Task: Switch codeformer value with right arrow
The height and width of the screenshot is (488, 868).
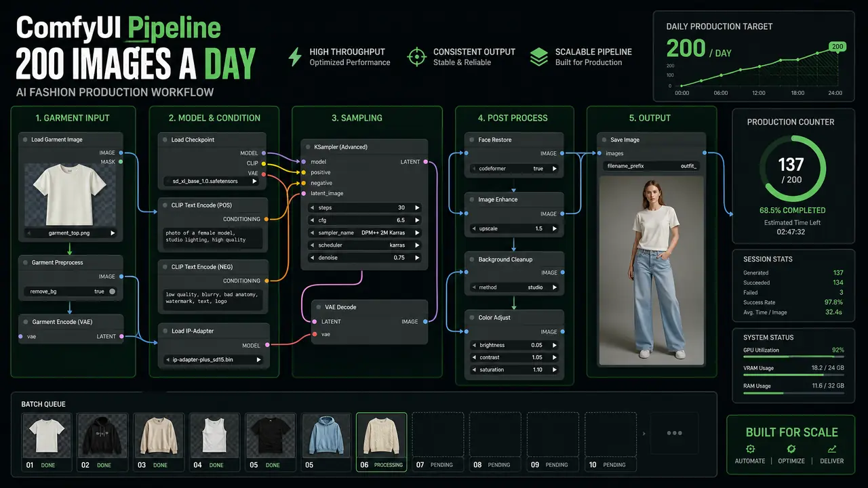Action: click(554, 169)
